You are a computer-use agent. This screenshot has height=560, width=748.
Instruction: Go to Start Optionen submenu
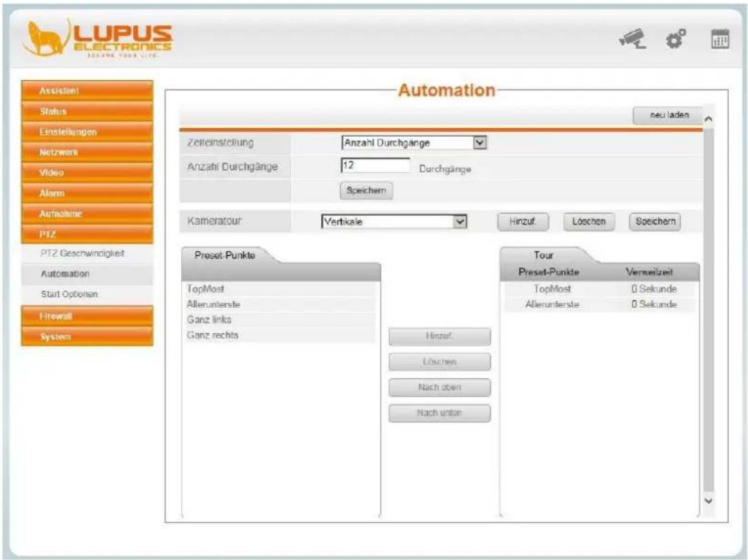[87, 294]
